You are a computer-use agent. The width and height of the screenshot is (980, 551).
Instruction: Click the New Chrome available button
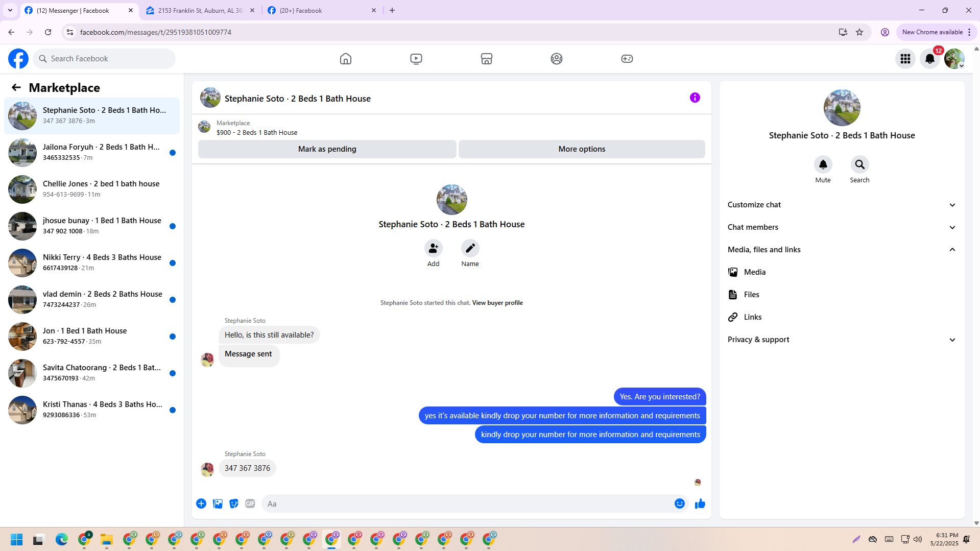936,32
